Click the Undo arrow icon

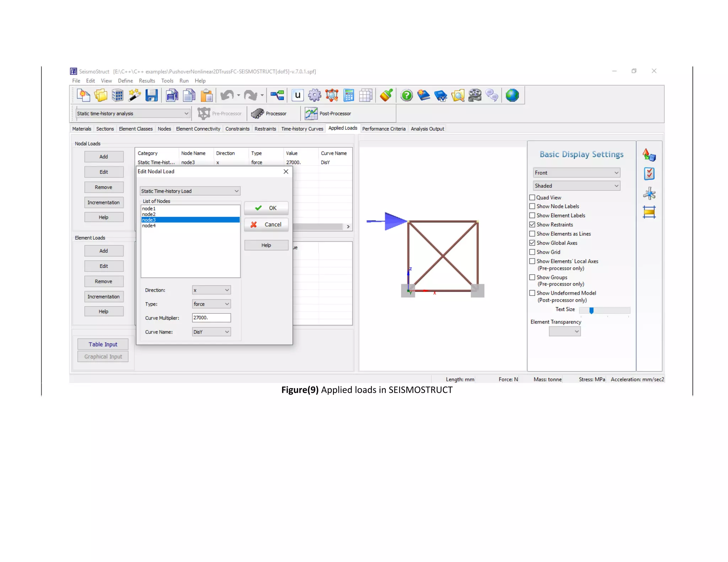click(x=227, y=95)
